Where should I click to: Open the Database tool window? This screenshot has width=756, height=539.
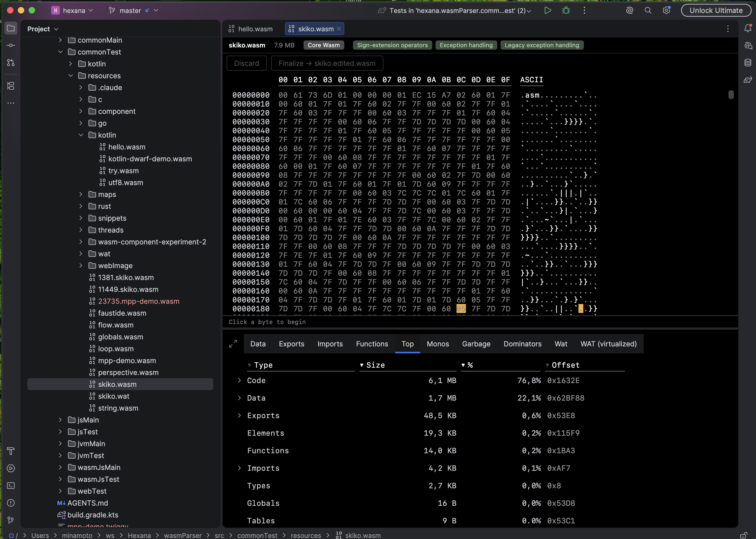coord(748,62)
